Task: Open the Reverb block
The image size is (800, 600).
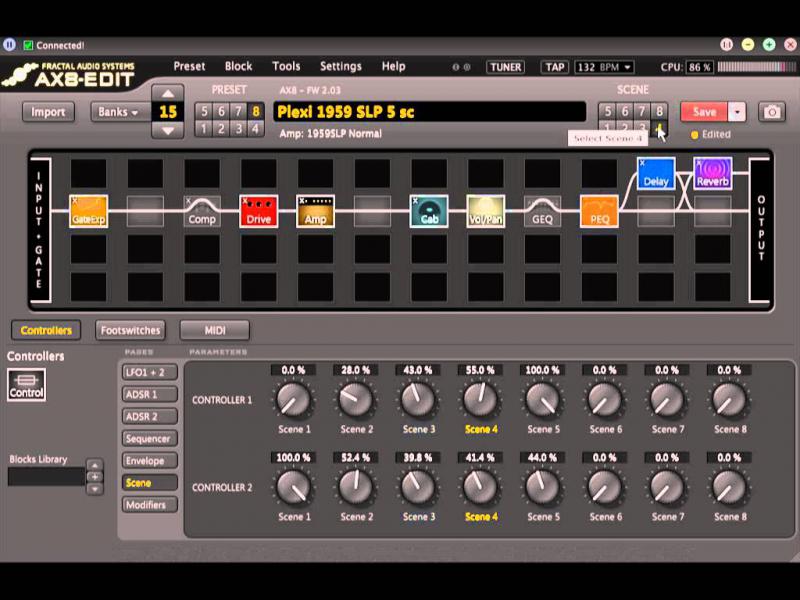Action: 713,173
